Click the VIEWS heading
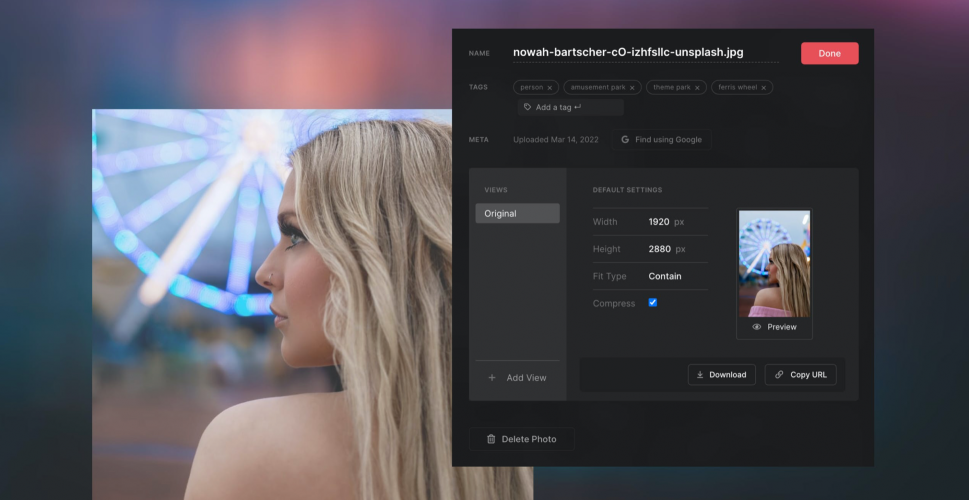The height and width of the screenshot is (500, 969). tap(496, 190)
